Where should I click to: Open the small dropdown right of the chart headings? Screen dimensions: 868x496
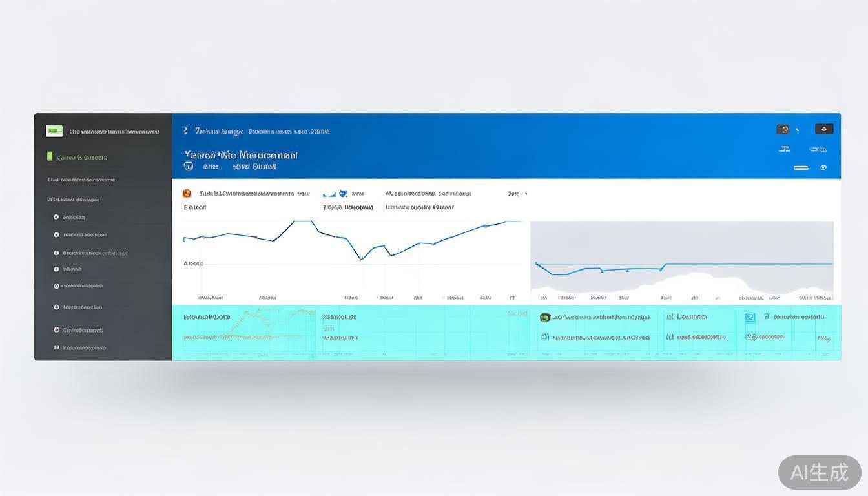tap(517, 193)
